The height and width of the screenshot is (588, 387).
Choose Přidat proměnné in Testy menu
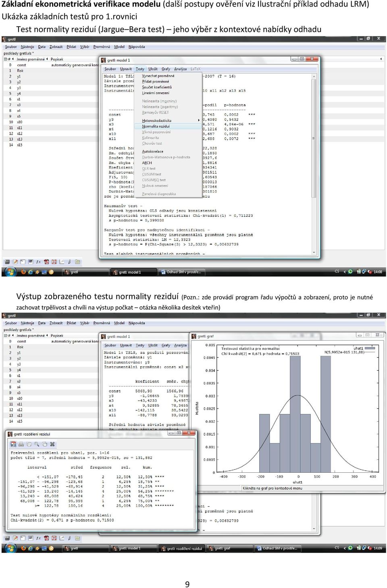pyautogui.click(x=155, y=81)
